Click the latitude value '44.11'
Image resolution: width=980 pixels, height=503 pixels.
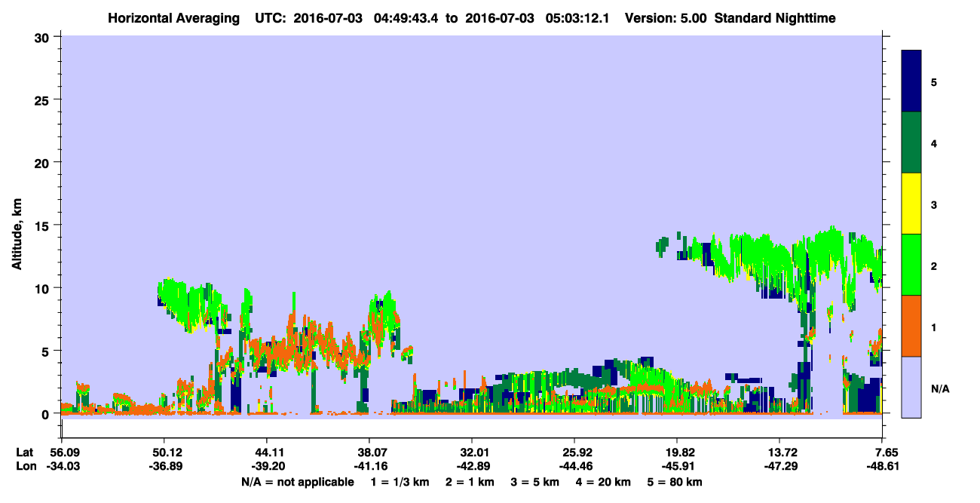[267, 452]
